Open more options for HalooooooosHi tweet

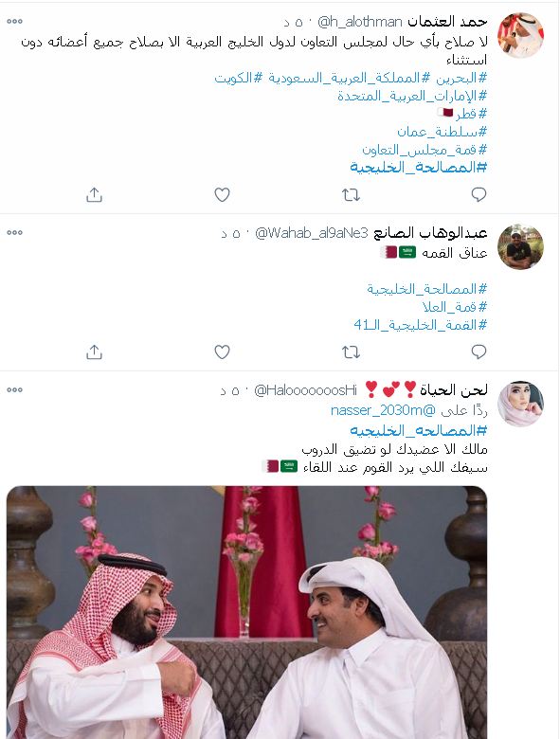14,389
